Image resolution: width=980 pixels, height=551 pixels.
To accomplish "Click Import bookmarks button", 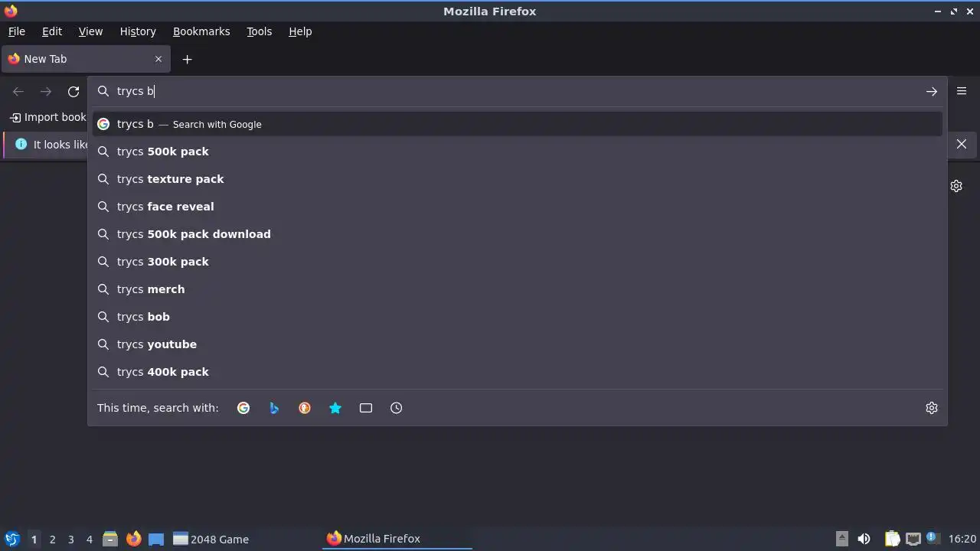I will pyautogui.click(x=48, y=117).
